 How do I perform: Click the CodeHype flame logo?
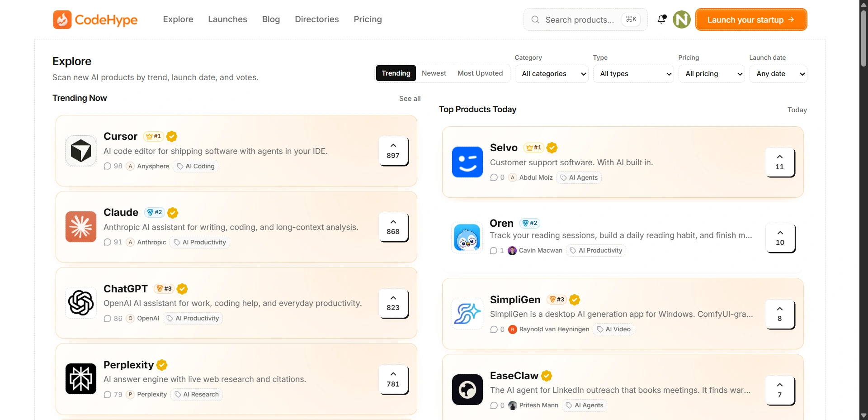62,19
